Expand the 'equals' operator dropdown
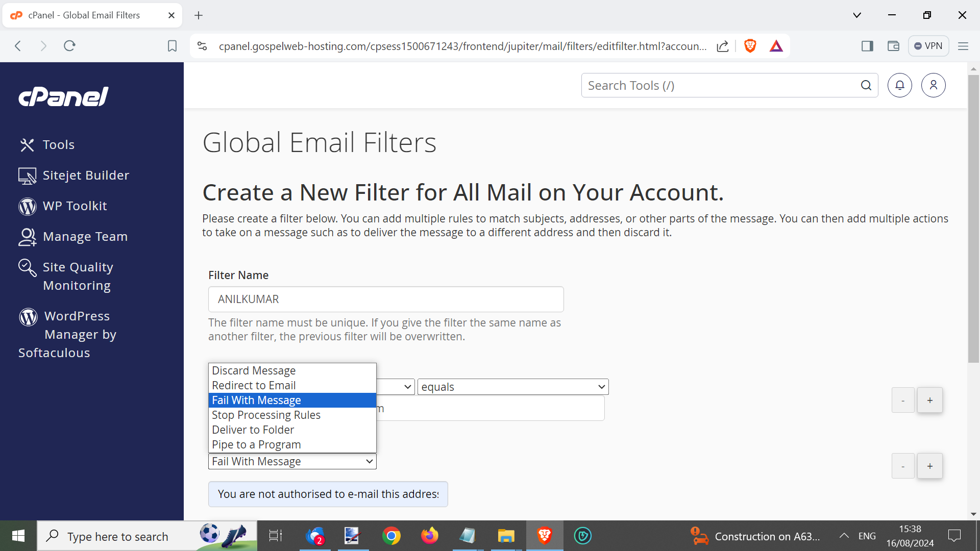Image resolution: width=980 pixels, height=551 pixels. point(513,387)
